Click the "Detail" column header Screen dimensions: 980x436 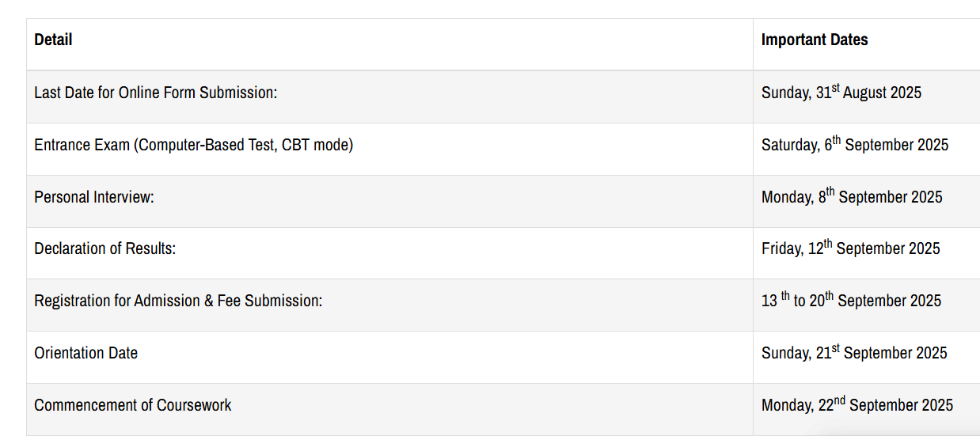click(x=53, y=40)
